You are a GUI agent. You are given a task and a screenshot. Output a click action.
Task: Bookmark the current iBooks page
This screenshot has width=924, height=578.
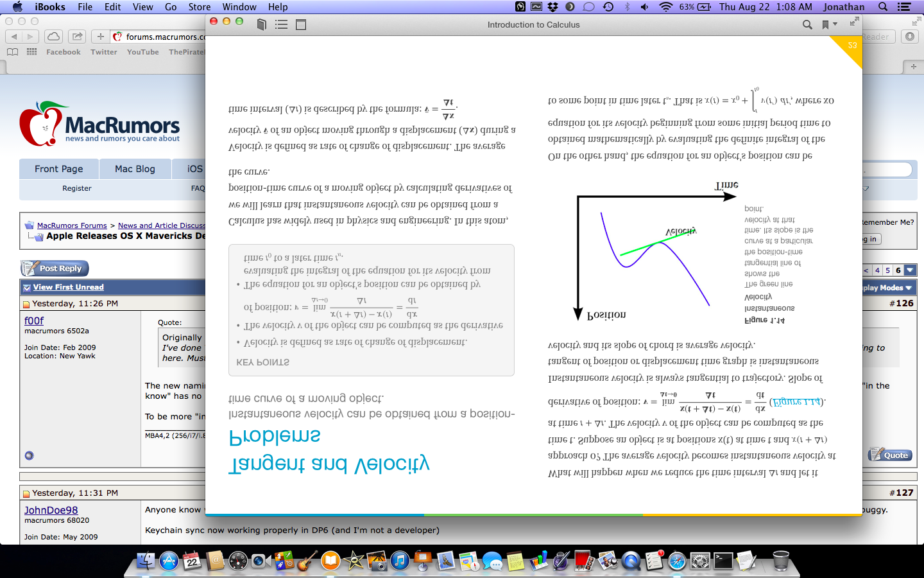[x=825, y=24]
